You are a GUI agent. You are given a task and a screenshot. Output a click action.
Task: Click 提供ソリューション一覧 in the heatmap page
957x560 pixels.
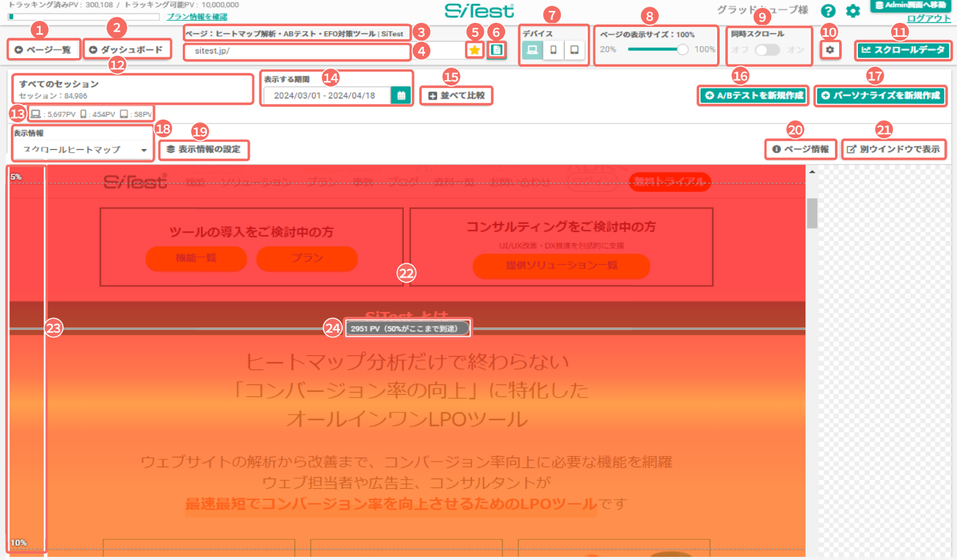[561, 266]
